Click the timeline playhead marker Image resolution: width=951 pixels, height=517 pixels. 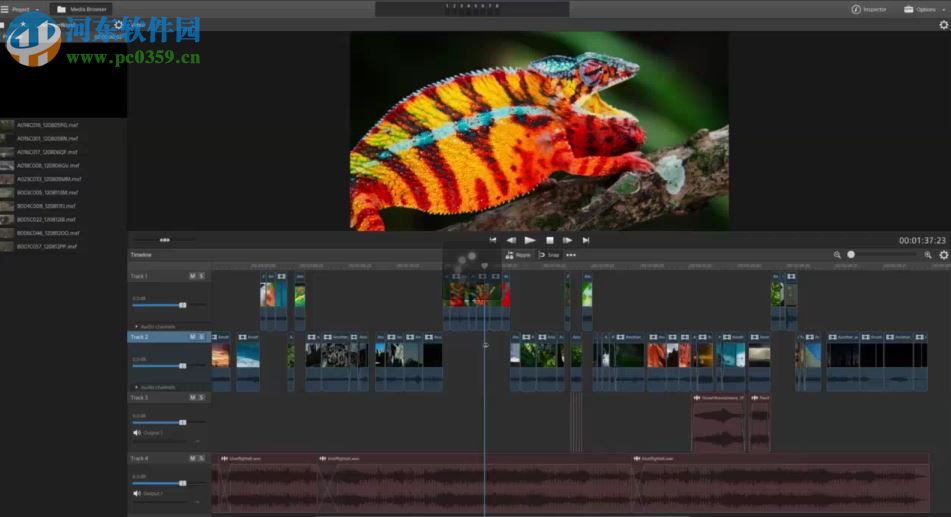click(484, 266)
